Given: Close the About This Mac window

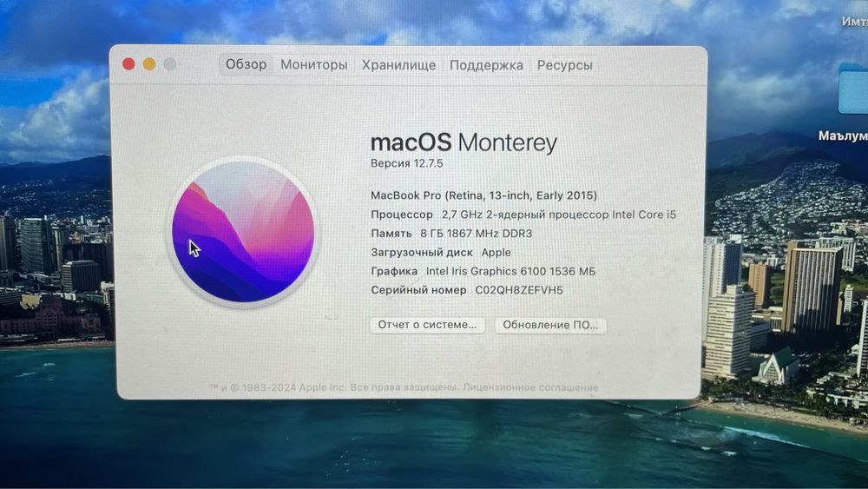Looking at the screenshot, I should [x=128, y=64].
